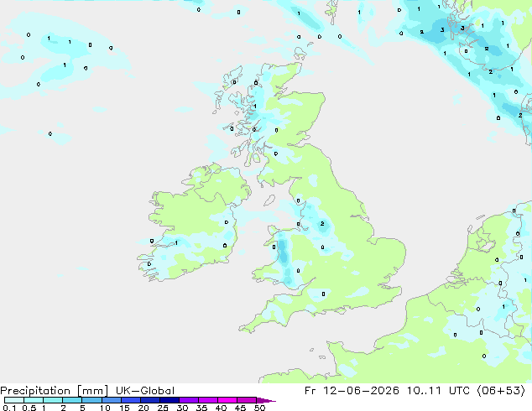Click the "0.5" legend scale label
This screenshot has height=411, width=532.
coord(29,408)
